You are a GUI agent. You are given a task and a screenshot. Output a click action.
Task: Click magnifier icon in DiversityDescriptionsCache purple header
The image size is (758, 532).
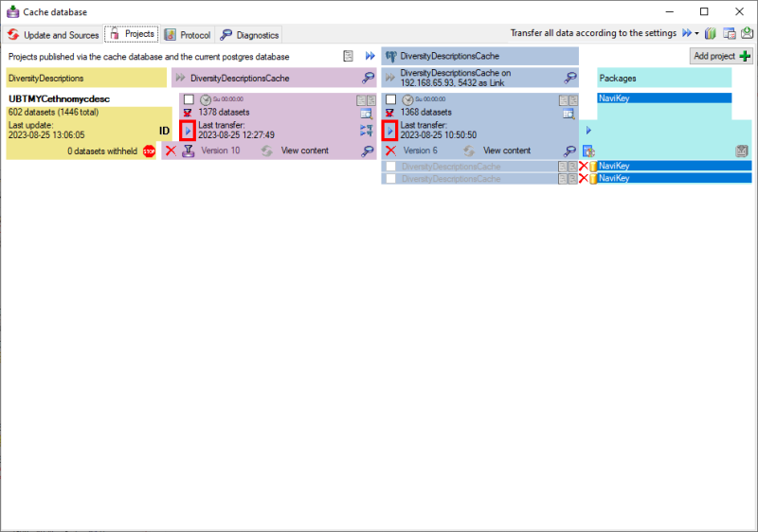(x=368, y=78)
